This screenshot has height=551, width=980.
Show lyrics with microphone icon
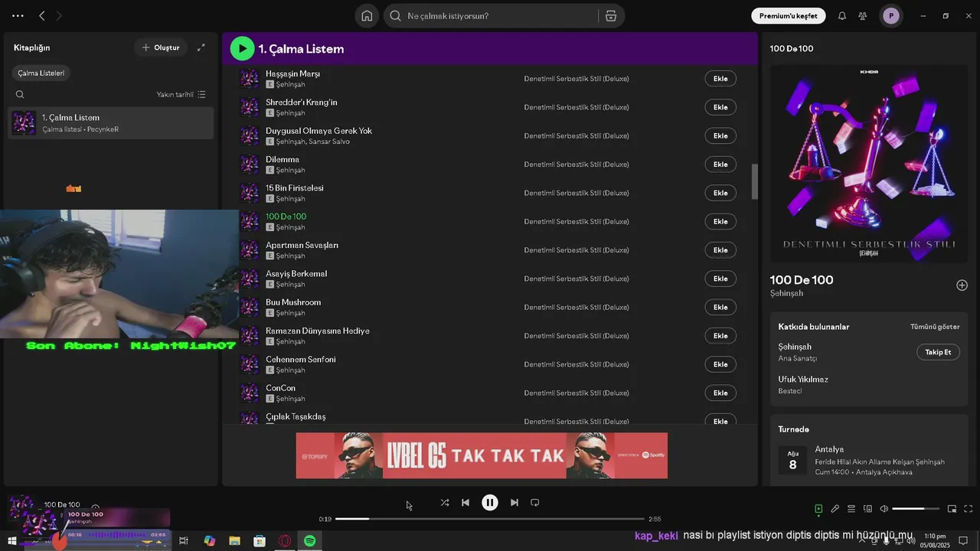835,509
